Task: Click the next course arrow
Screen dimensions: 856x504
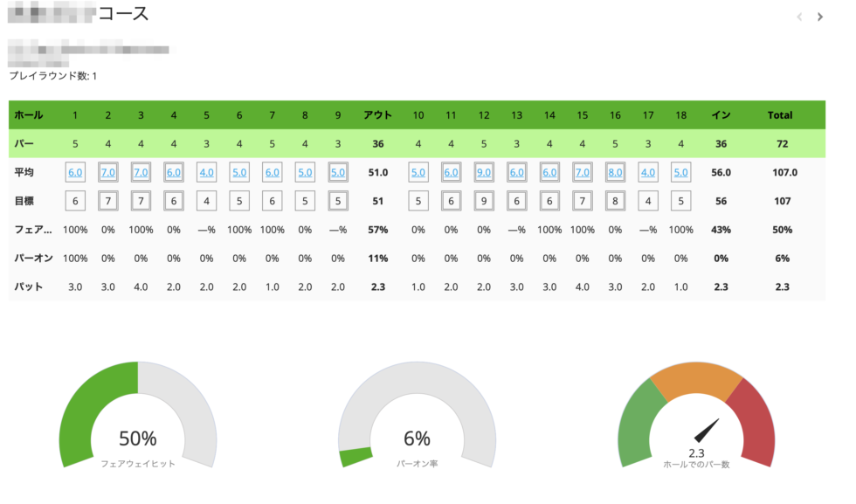Action: 819,17
